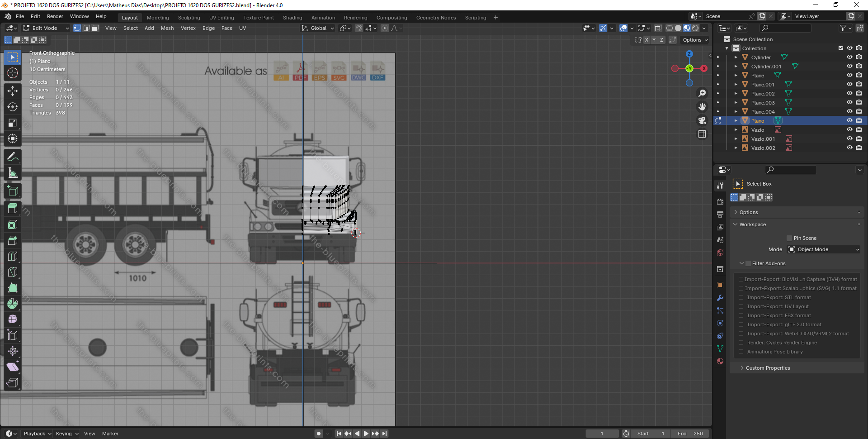Add a new workspace with plus button
Viewport: 868px width, 439px height.
coord(495,18)
